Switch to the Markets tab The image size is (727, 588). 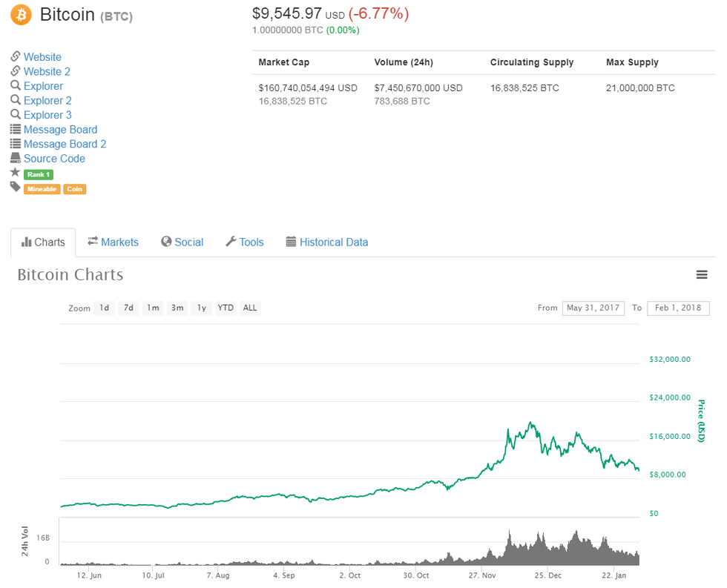pos(119,242)
